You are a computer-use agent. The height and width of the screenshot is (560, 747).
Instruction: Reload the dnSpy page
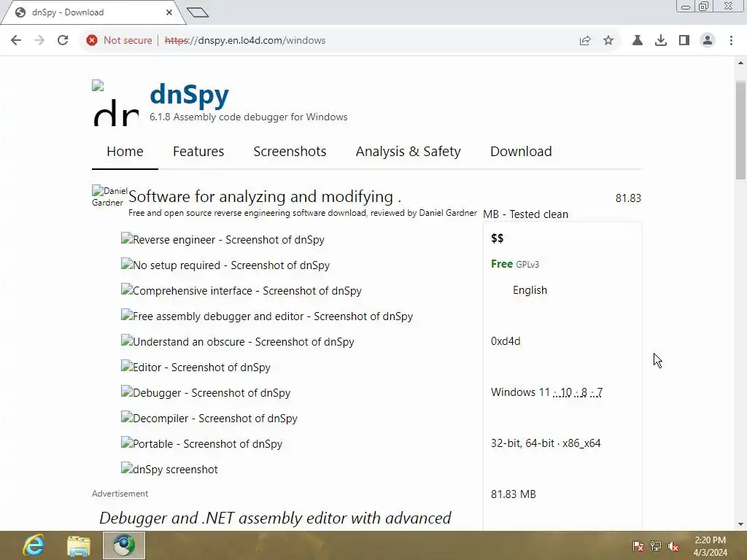click(63, 41)
